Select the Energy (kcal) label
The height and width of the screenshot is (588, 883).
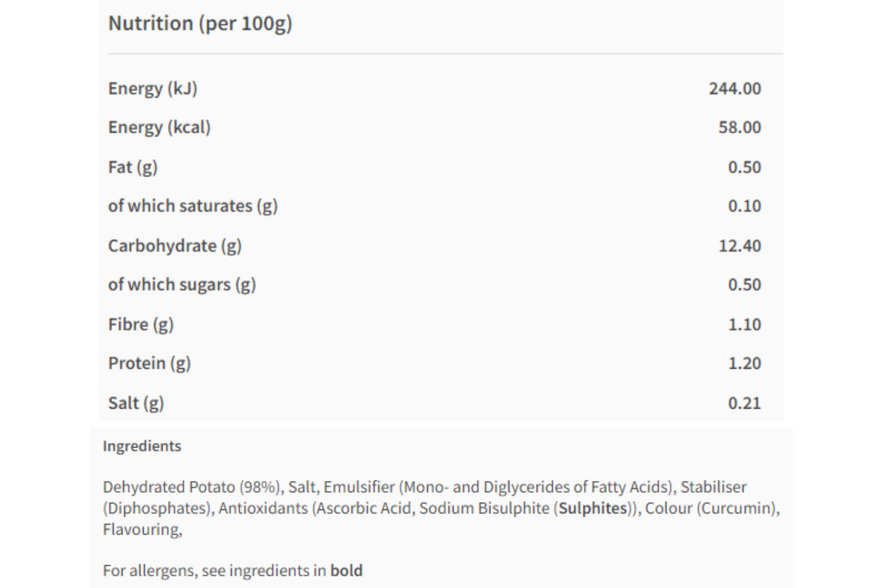coord(159,128)
